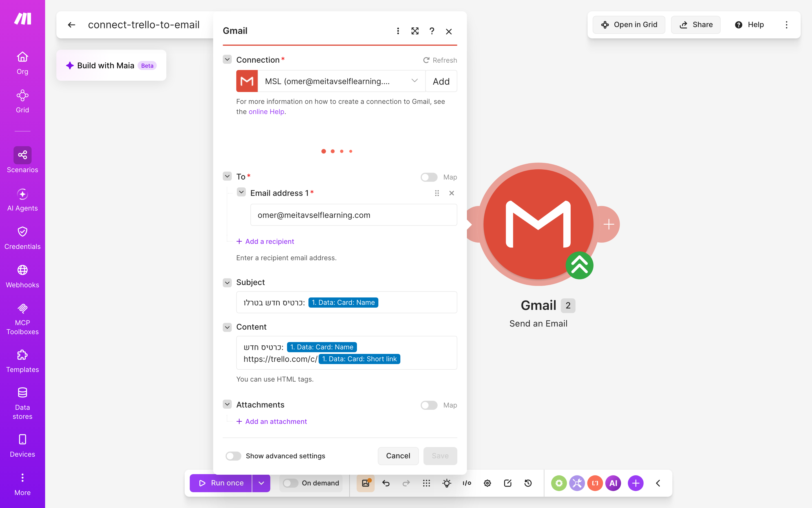The height and width of the screenshot is (508, 812).
Task: Toggle the Map switch for Attachments
Action: (429, 405)
